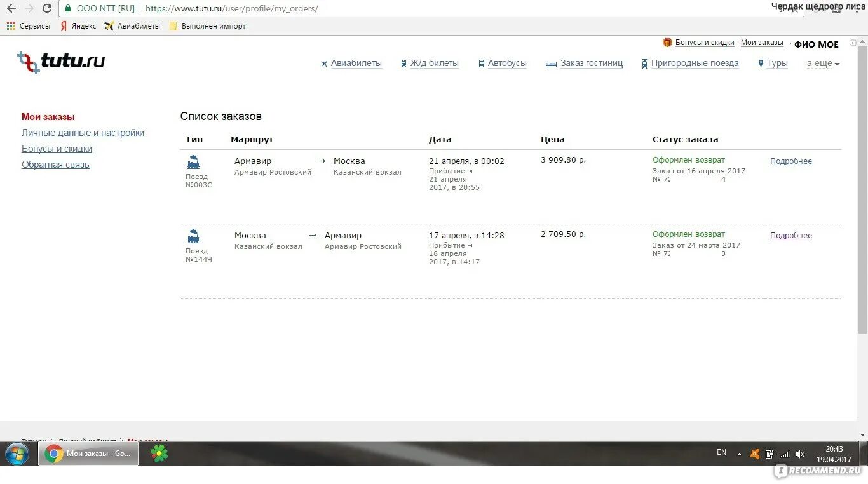Open Личные данные и настройки sidebar link
Image resolution: width=868 pixels, height=484 pixels.
(x=83, y=133)
